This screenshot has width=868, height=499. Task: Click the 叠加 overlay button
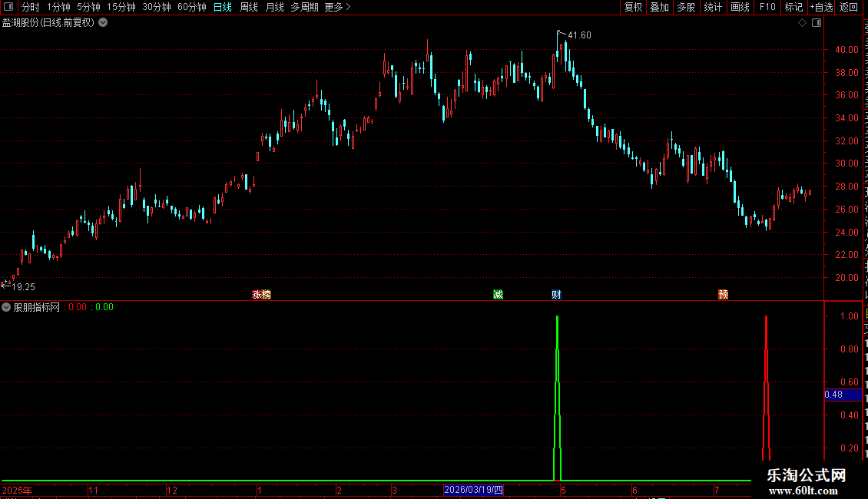pyautogui.click(x=660, y=7)
